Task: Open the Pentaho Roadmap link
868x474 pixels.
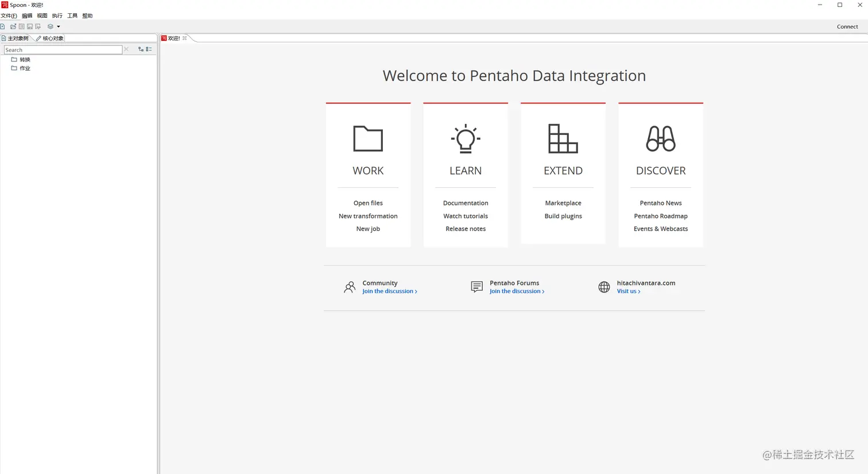Action: point(661,216)
